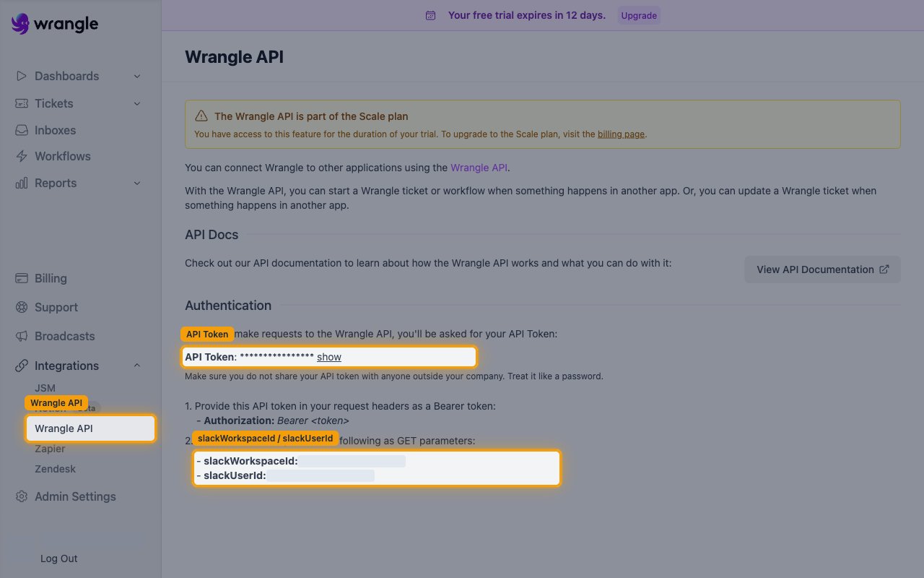The width and height of the screenshot is (924, 578).
Task: Click the Authorization: Bearer <token> text
Action: coord(276,420)
